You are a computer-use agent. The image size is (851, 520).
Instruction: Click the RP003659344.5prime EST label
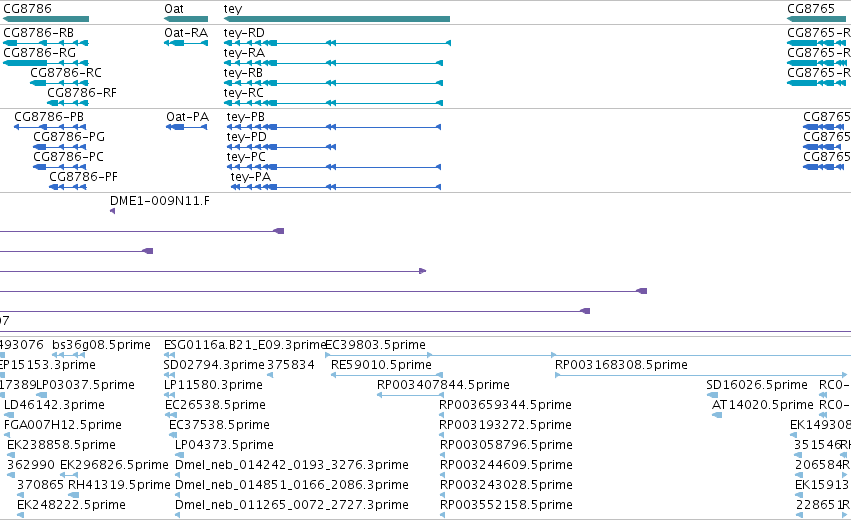tap(505, 405)
